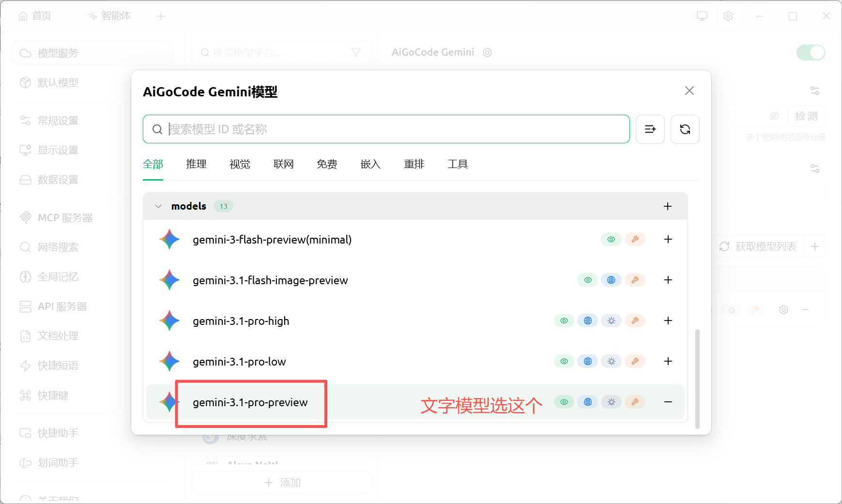Click web globe badge on gemini-3.1-flash-image-preview

(x=611, y=280)
